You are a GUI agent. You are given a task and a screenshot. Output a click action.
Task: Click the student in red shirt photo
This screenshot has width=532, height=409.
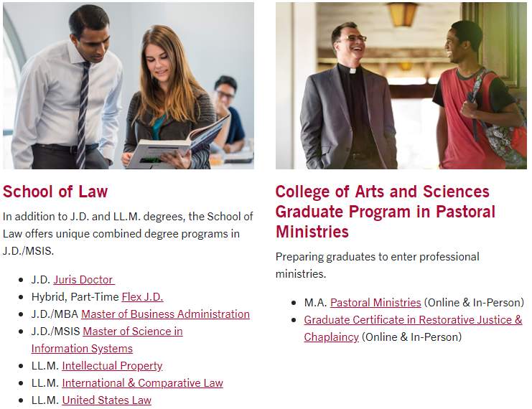click(478, 95)
